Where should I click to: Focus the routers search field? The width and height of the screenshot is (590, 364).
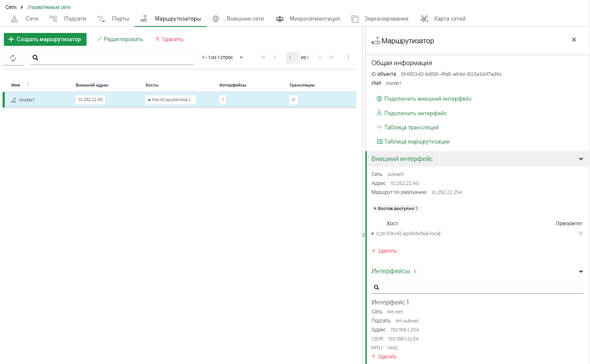(111, 58)
